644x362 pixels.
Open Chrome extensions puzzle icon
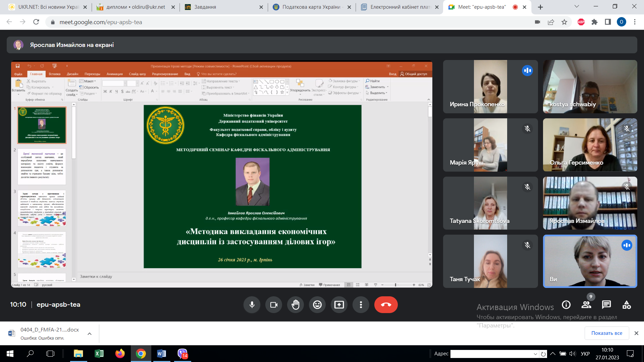595,22
